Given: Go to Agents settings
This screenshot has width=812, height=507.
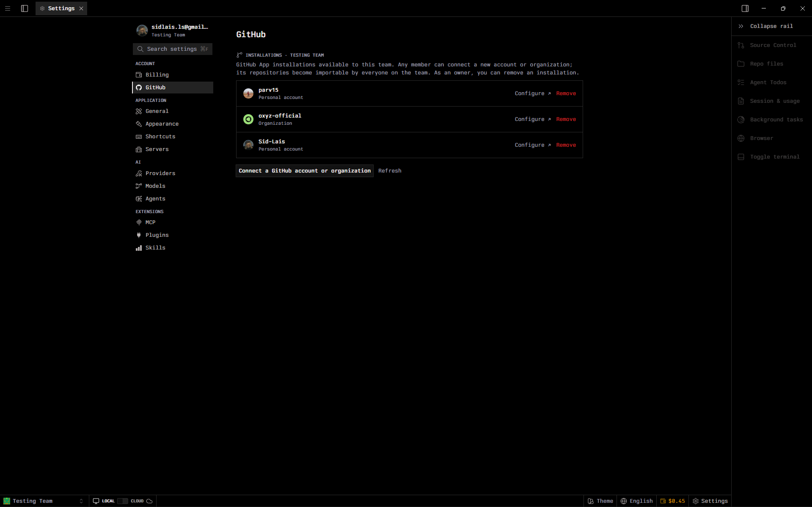Looking at the screenshot, I should tap(173, 199).
